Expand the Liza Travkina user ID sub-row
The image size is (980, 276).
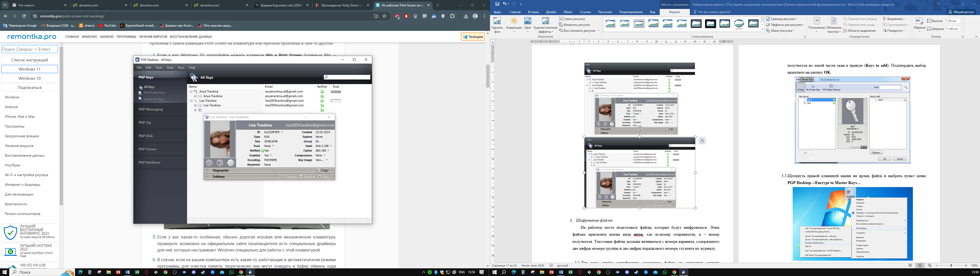point(195,105)
